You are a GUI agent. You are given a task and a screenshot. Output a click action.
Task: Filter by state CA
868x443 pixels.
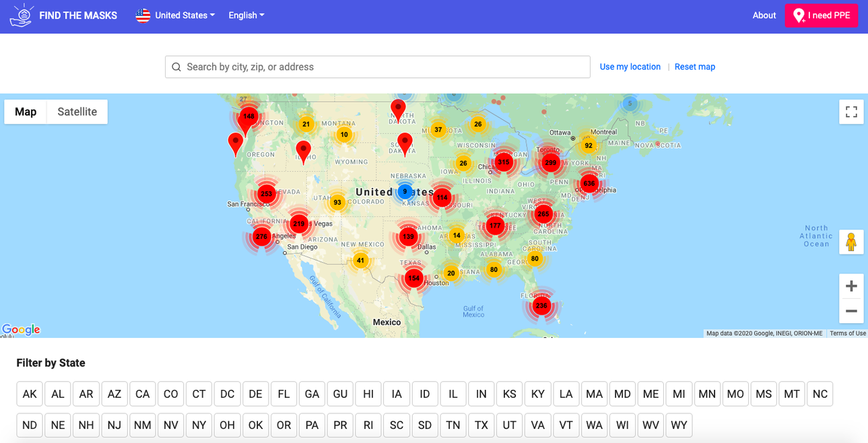(143, 394)
